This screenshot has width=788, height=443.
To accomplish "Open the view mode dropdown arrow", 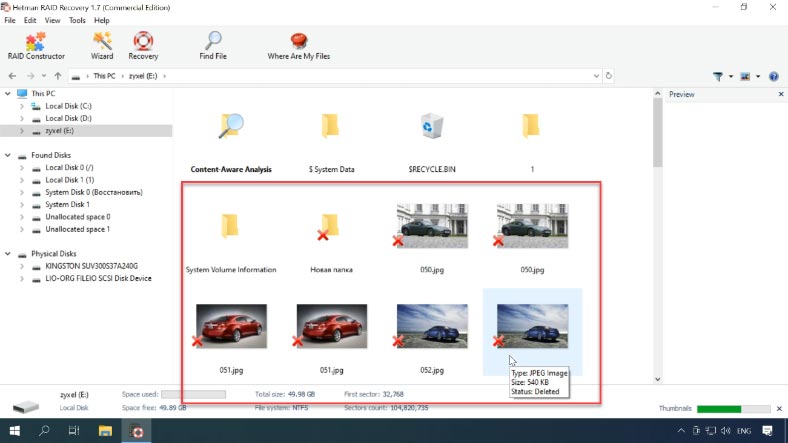I will tap(758, 76).
